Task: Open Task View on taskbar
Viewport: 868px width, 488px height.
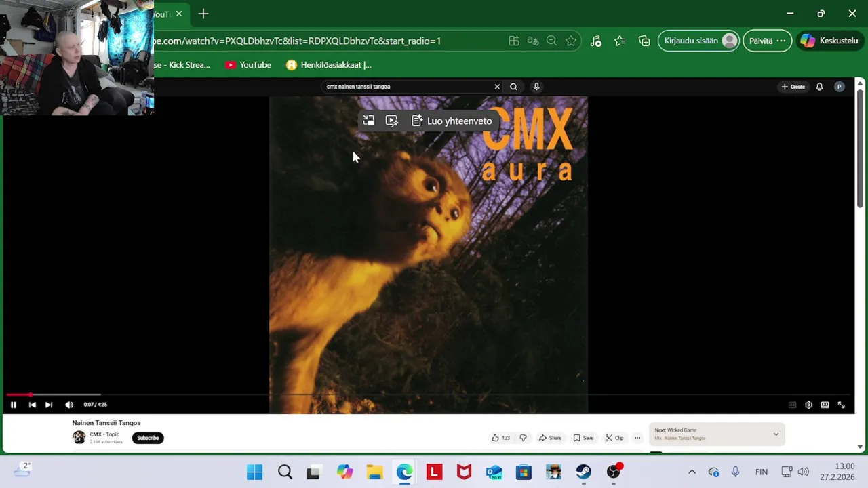Action: pyautogui.click(x=314, y=472)
